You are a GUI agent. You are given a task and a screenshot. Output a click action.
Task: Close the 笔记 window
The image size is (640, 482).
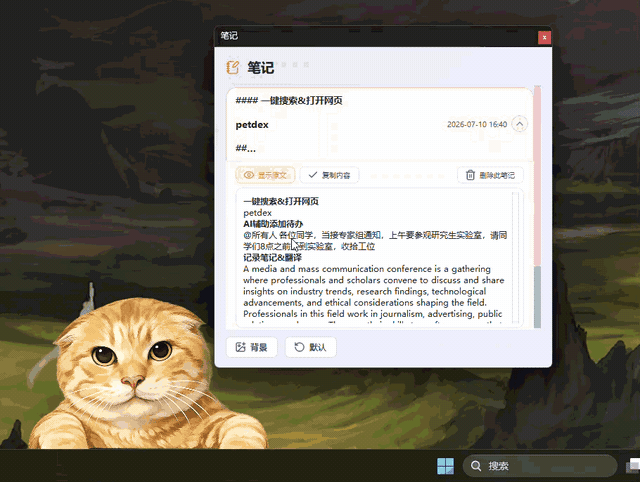pos(544,38)
